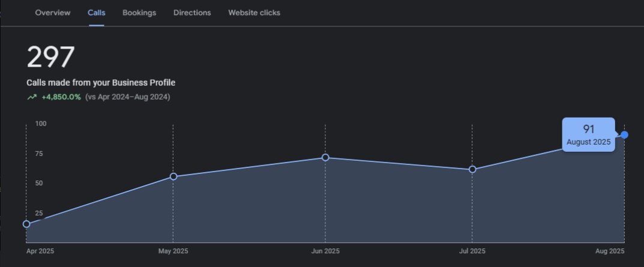Click the July 2025 data point marker

point(472,169)
